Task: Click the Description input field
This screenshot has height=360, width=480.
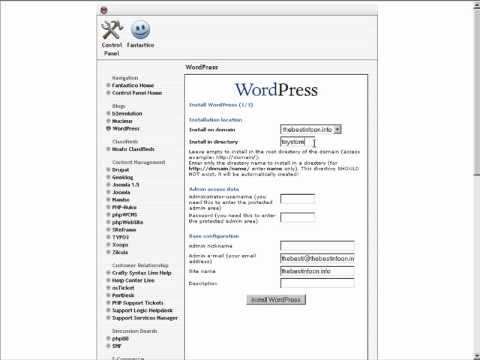Action: [317, 283]
